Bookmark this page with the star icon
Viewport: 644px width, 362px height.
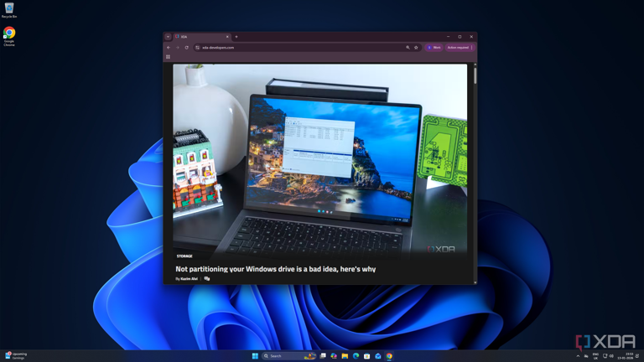[416, 48]
